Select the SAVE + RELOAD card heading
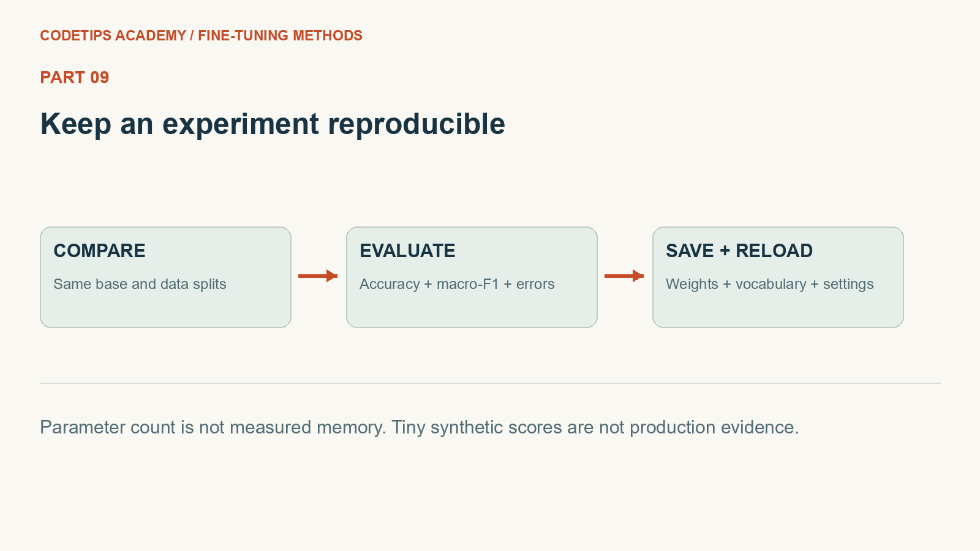The image size is (980, 551). pyautogui.click(x=739, y=250)
